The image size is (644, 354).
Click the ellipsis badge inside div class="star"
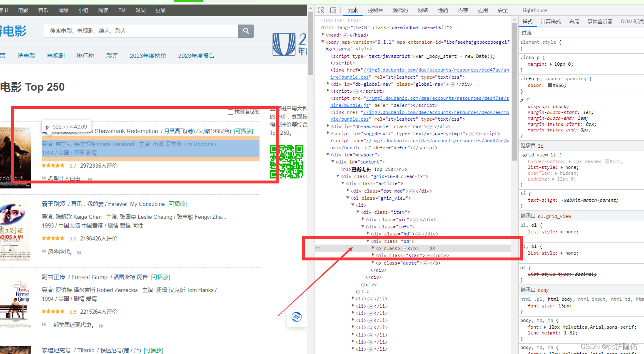(x=428, y=255)
